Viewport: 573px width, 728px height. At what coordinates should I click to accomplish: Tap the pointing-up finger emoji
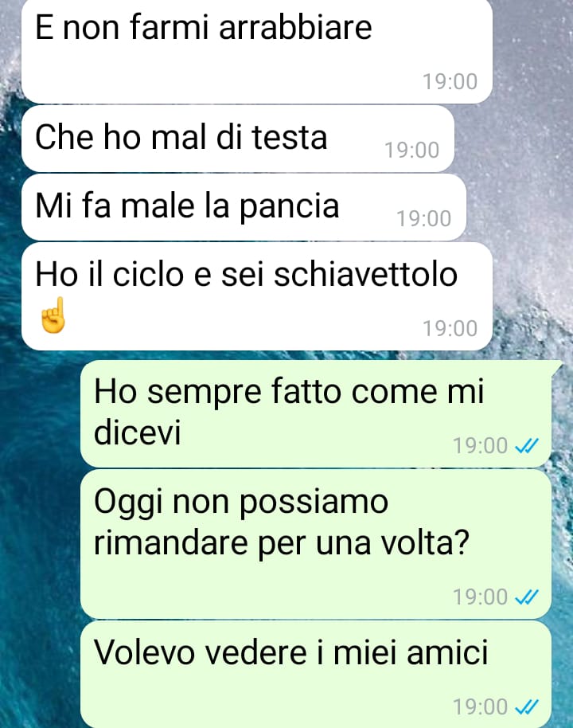53,315
